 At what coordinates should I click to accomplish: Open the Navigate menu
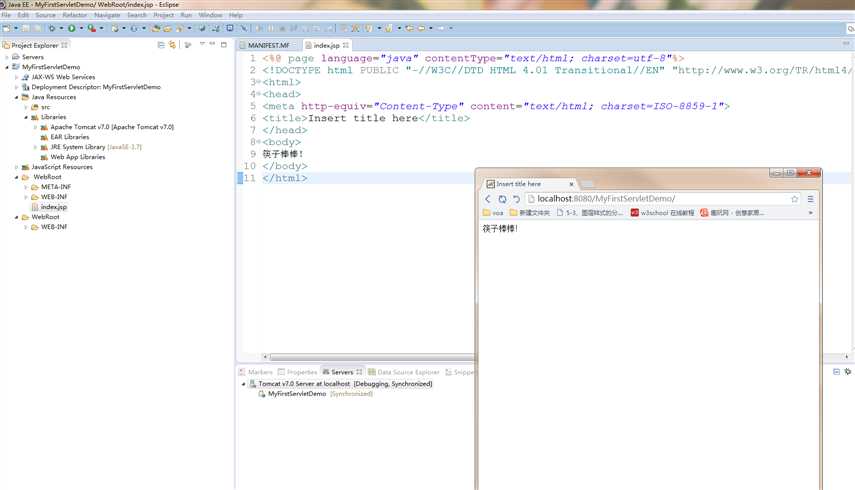click(107, 15)
